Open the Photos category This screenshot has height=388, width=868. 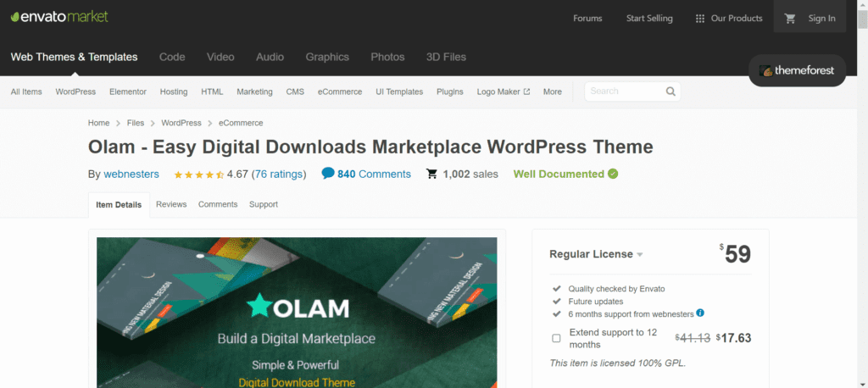[387, 57]
